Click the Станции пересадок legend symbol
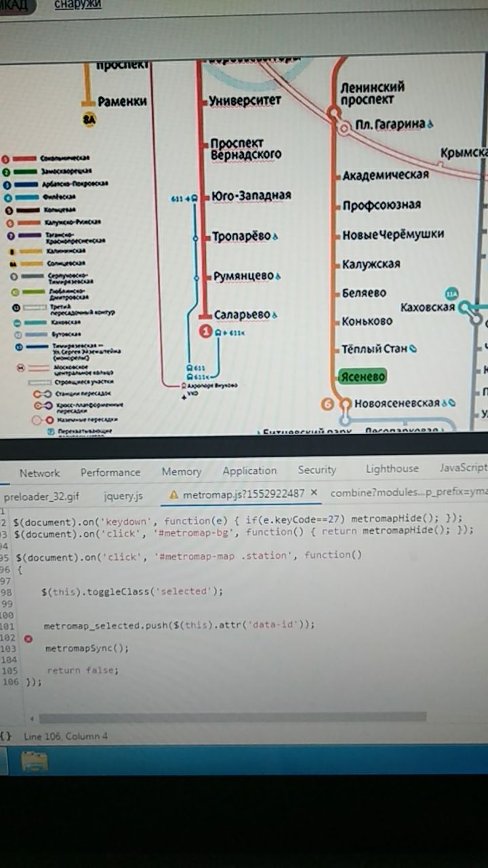This screenshot has width=488, height=868. 42,393
